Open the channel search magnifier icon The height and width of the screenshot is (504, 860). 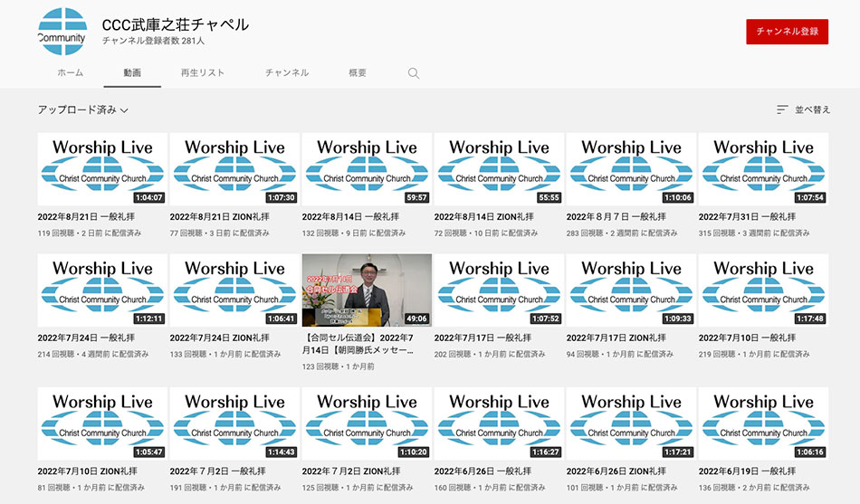point(414,73)
